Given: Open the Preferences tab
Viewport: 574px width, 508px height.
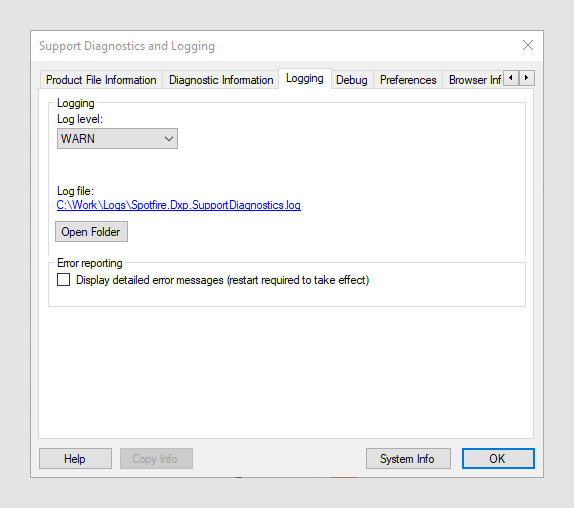Looking at the screenshot, I should coord(408,80).
